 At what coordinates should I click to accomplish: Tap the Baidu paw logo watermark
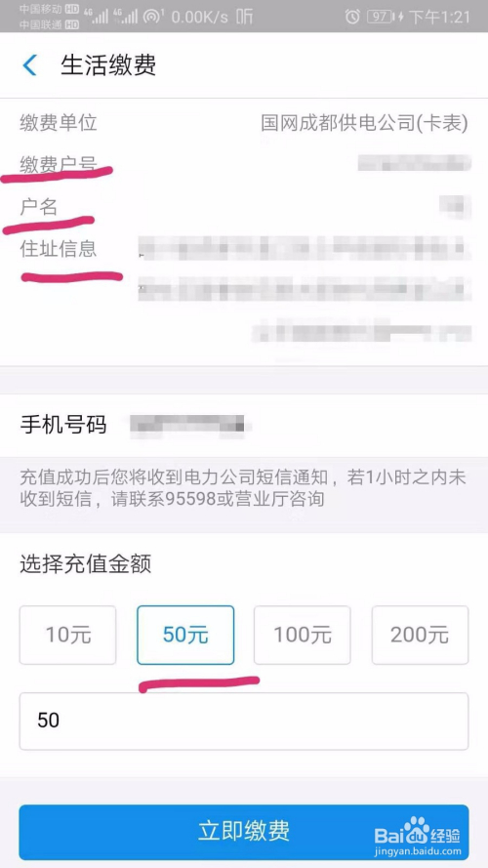(x=416, y=830)
